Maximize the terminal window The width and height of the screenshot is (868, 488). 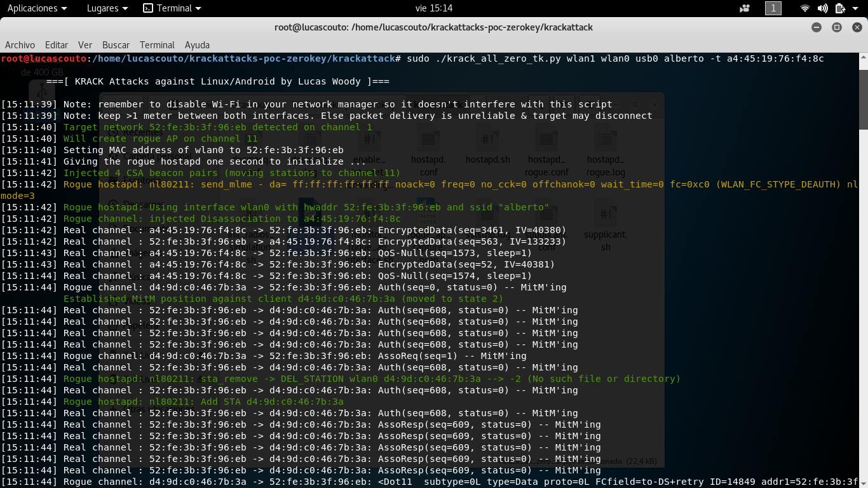coord(837,27)
